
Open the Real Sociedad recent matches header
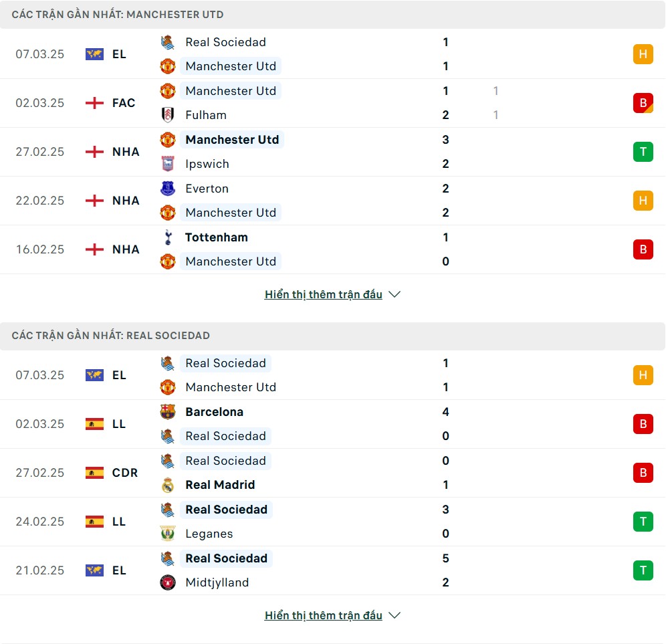(332, 336)
